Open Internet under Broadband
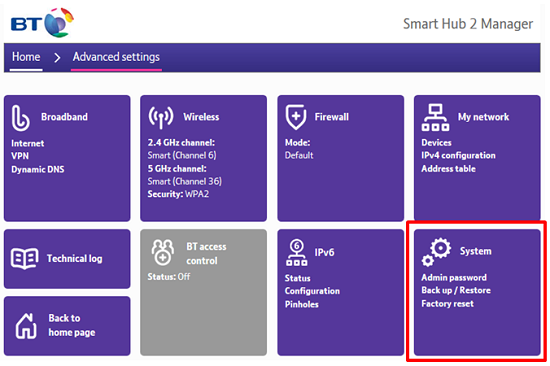Screen dimensions: 550x366 click(x=28, y=143)
